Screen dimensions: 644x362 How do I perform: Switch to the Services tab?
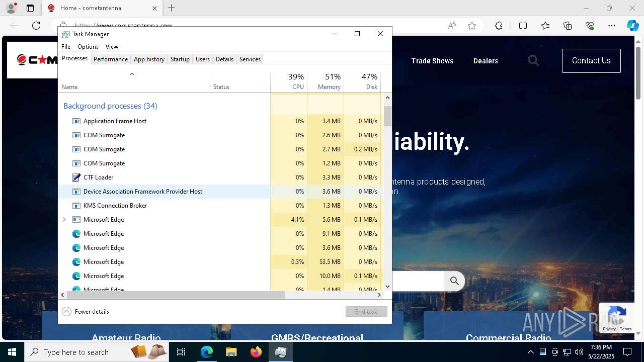[x=250, y=59]
